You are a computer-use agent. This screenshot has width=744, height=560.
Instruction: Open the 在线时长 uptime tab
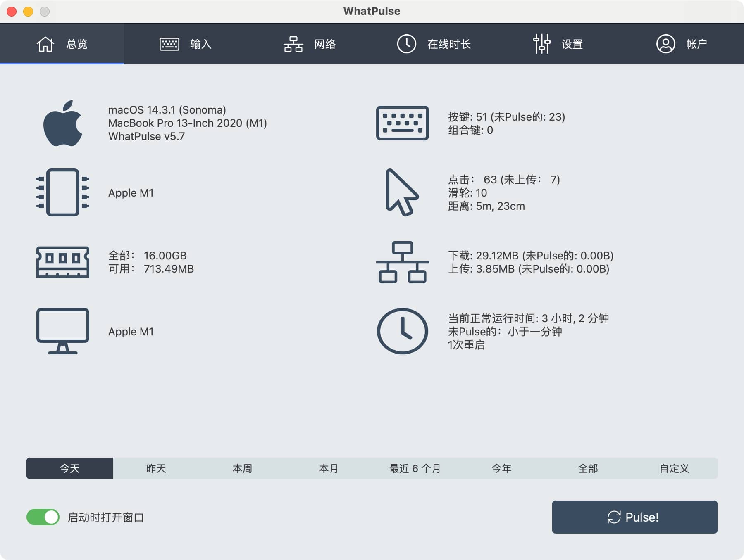click(434, 44)
